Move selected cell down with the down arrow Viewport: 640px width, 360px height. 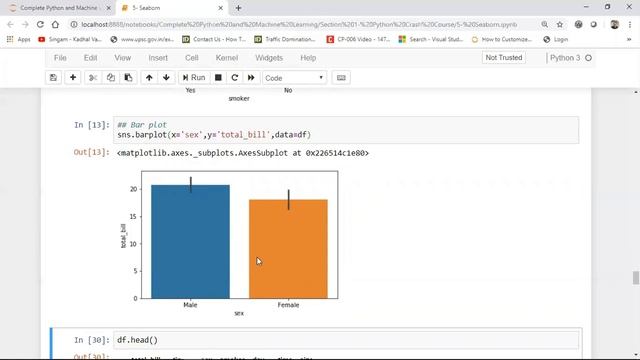pos(166,78)
